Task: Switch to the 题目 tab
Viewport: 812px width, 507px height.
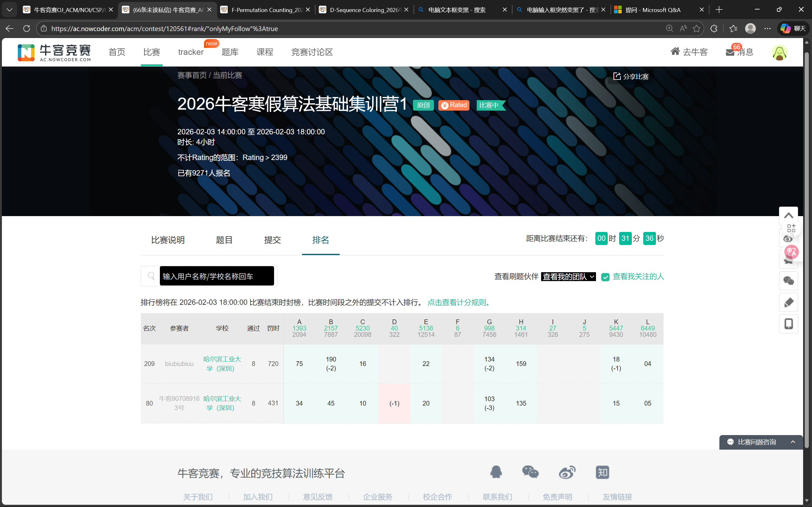Action: (225, 240)
